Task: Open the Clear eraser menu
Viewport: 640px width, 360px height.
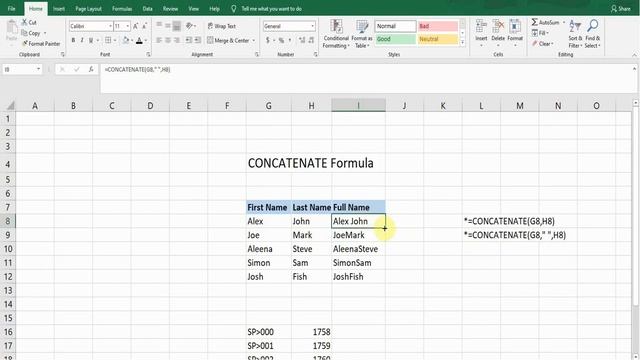Action: click(x=542, y=43)
